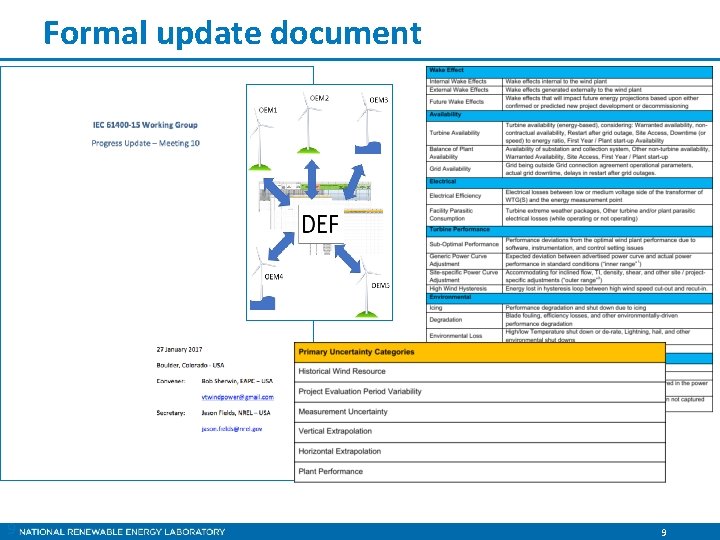Click the 'Boulder, Colorado - USA' location text
Image resolution: width=720 pixels, height=540 pixels.
pyautogui.click(x=190, y=366)
